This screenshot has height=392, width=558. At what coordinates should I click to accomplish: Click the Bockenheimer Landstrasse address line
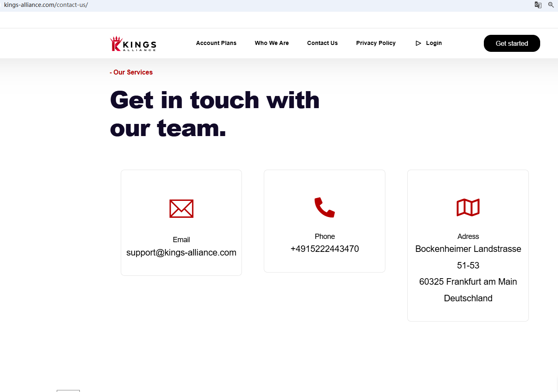[468, 249]
